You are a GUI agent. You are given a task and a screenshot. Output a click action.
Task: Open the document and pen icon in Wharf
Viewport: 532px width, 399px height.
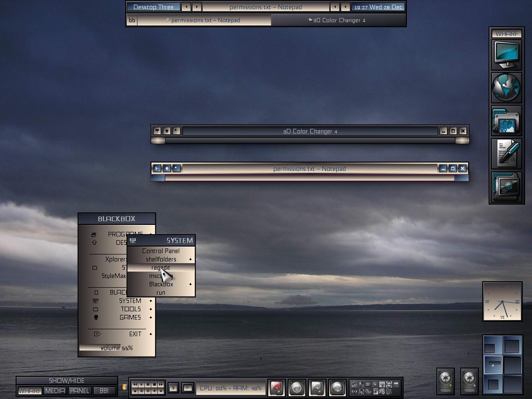tap(506, 154)
